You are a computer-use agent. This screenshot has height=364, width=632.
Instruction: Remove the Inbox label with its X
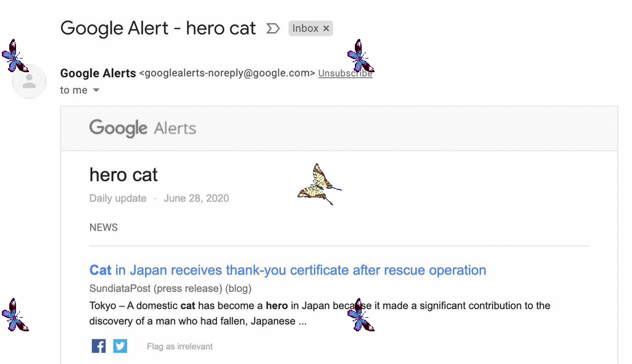coord(326,28)
